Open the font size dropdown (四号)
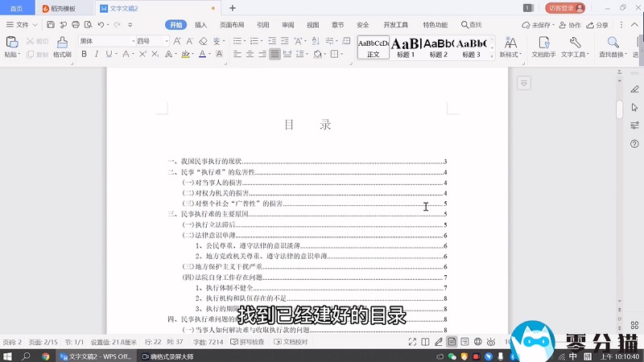644x362 pixels. point(165,40)
